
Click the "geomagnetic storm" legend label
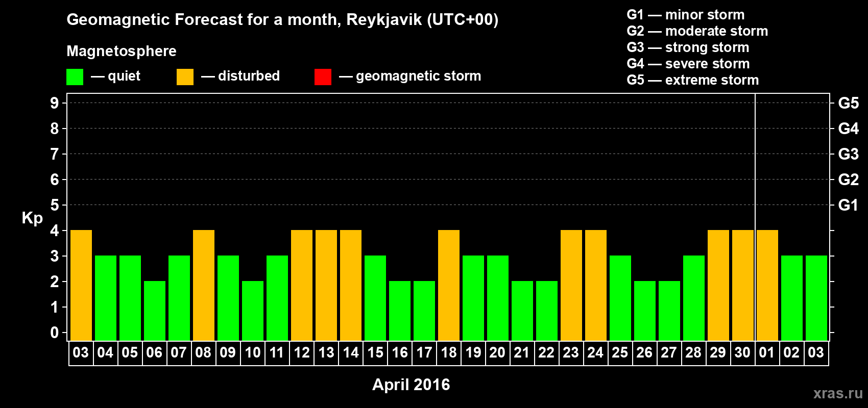(x=418, y=76)
